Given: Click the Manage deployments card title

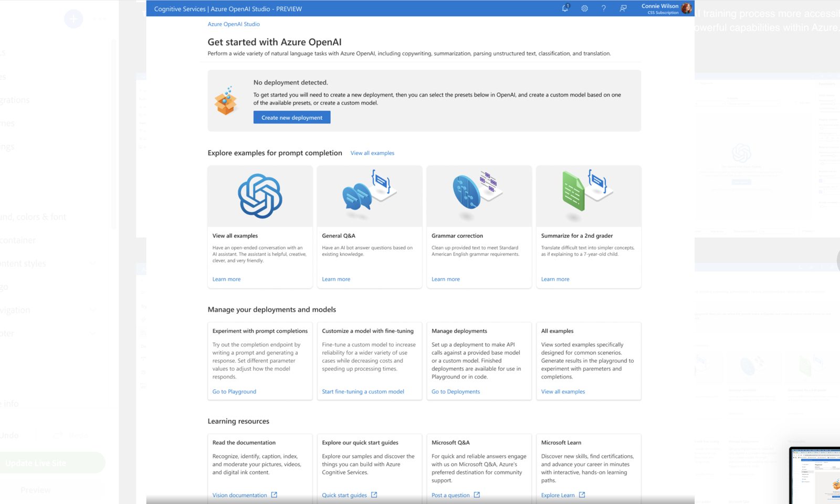Looking at the screenshot, I should (459, 331).
